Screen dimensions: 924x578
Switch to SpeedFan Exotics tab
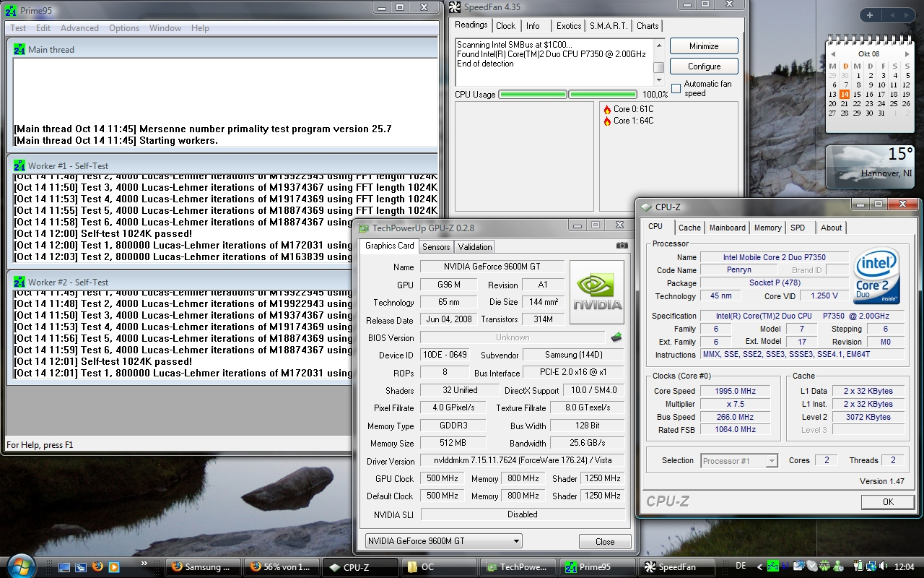tap(568, 26)
